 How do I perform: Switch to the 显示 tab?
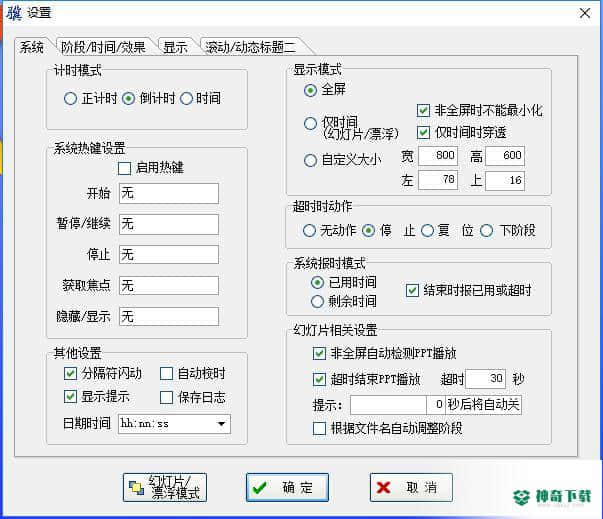point(175,48)
